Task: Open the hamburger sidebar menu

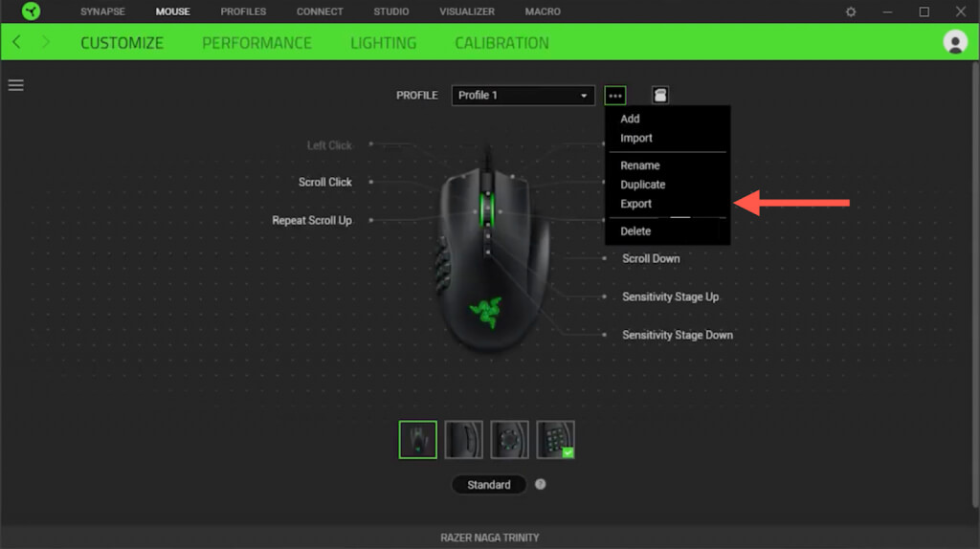Action: (15, 85)
